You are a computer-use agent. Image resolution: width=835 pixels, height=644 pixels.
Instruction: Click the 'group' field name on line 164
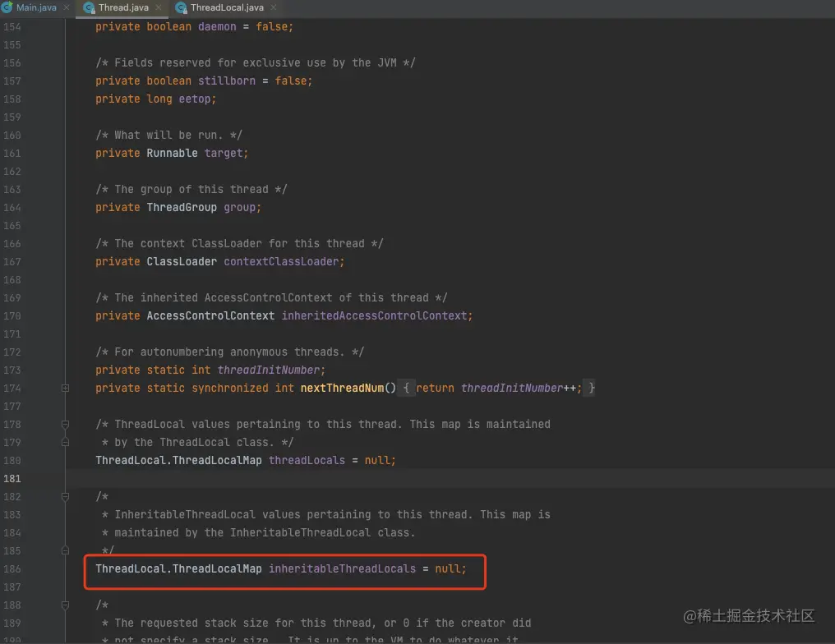239,208
